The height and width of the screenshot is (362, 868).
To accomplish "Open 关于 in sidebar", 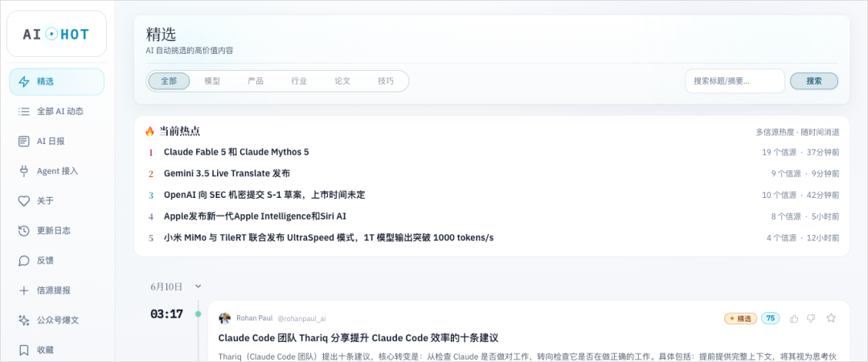I will (56, 201).
